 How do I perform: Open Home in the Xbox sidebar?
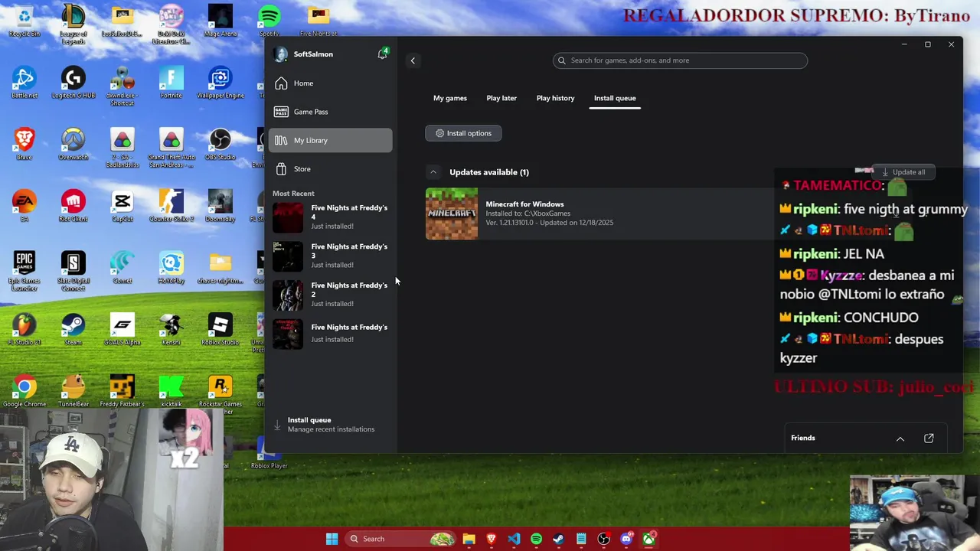[330, 83]
